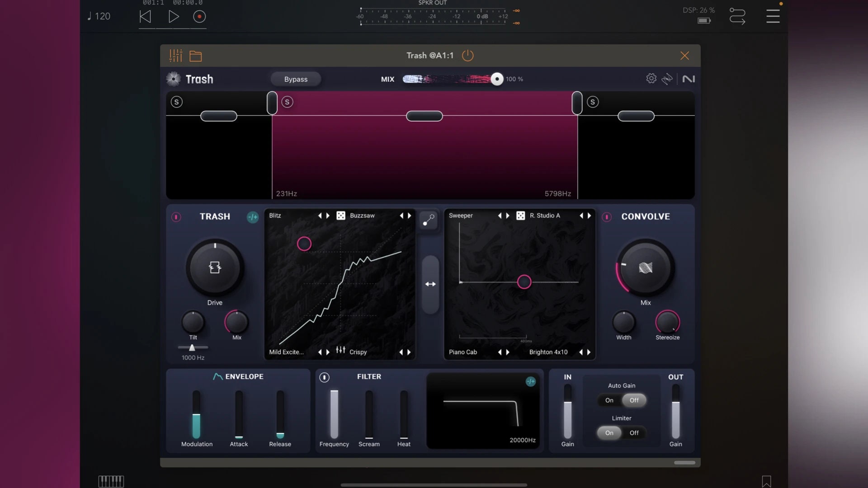Viewport: 868px width, 488px height.
Task: Select next Buzzsaw distortion type
Action: tap(410, 216)
